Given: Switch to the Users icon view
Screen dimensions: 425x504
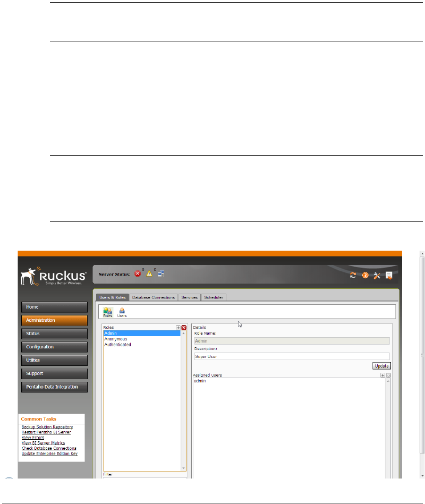Looking at the screenshot, I should point(122,312).
